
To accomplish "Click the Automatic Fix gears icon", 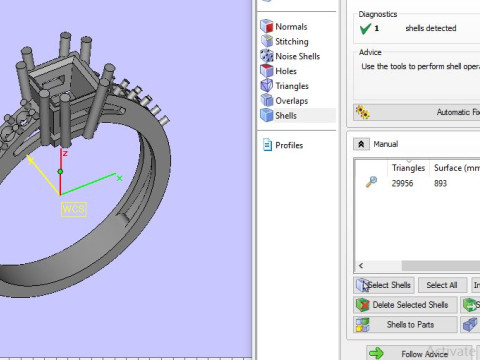I will 363,112.
